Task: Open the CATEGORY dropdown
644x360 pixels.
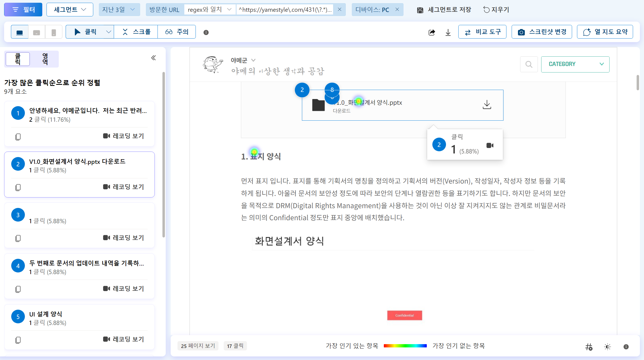Action: (575, 64)
